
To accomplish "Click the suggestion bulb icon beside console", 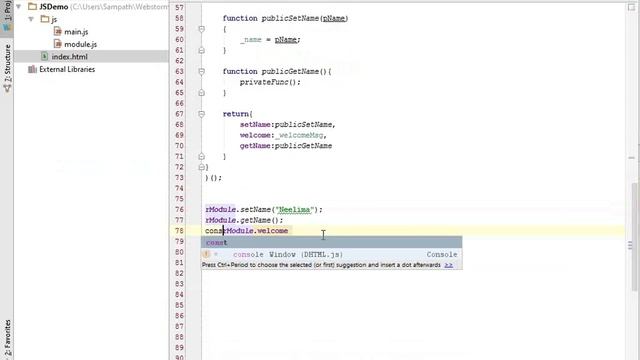I will click(x=206, y=254).
